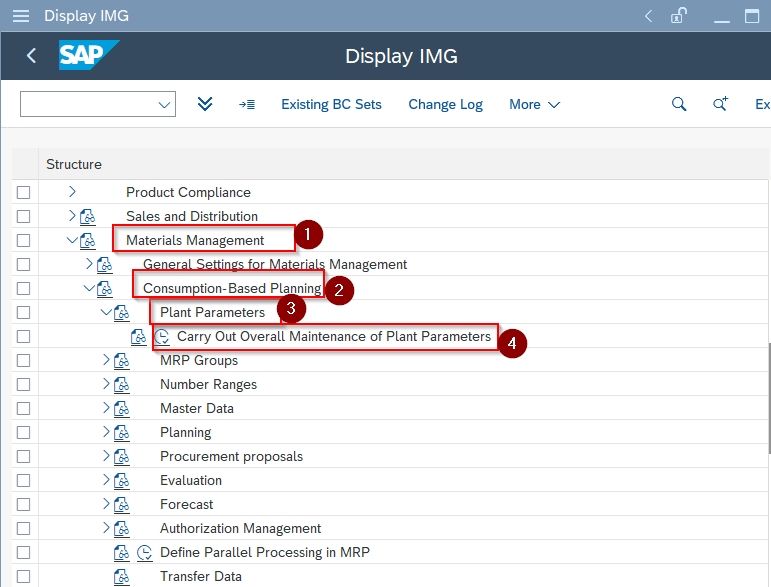This screenshot has height=587, width=771.
Task: Click the expand all double chevron icon
Action: 205,104
